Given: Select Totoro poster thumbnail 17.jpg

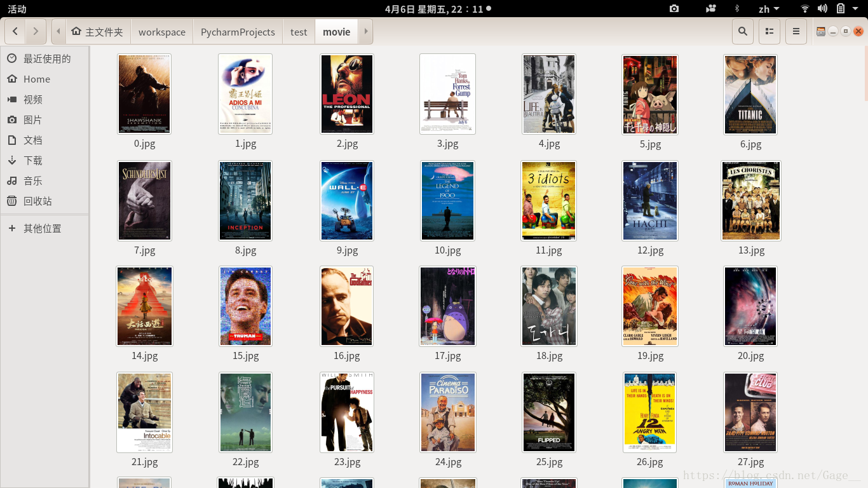Looking at the screenshot, I should [447, 306].
